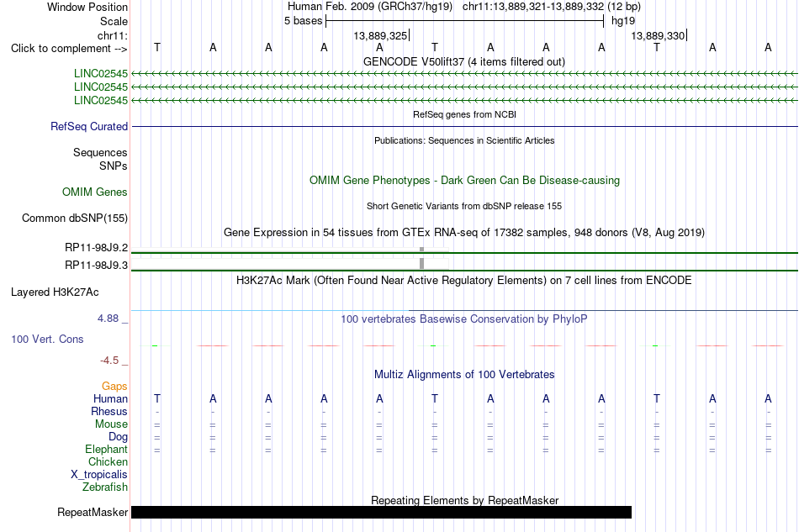Select the X_tropicalis species row label
The image size is (799, 532).
99,475
